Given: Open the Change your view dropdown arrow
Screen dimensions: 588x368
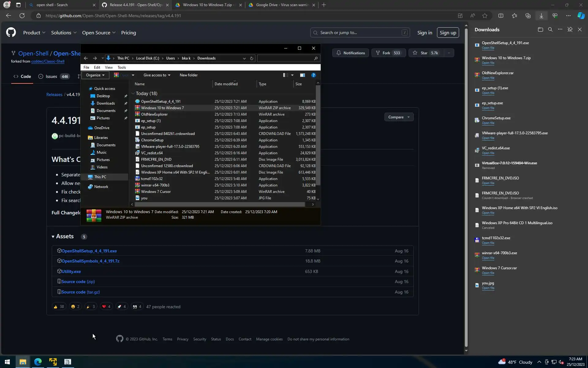Looking at the screenshot, I should point(292,75).
